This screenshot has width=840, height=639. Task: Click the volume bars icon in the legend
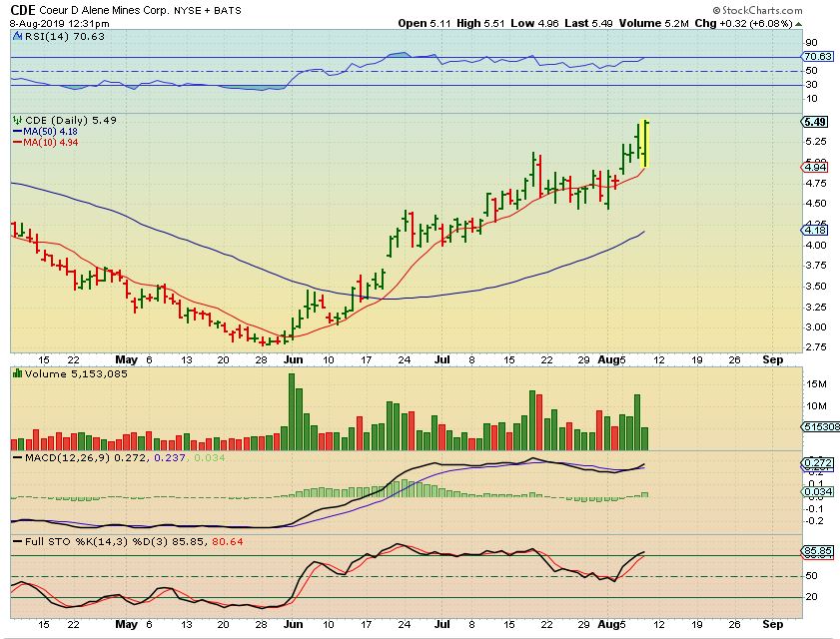(18, 373)
